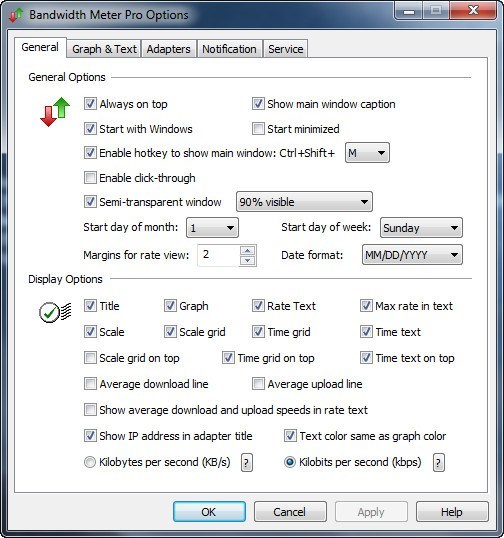Viewport: 504px width, 538px height.
Task: Open the Start day of week Sunday dropdown
Action: [421, 227]
